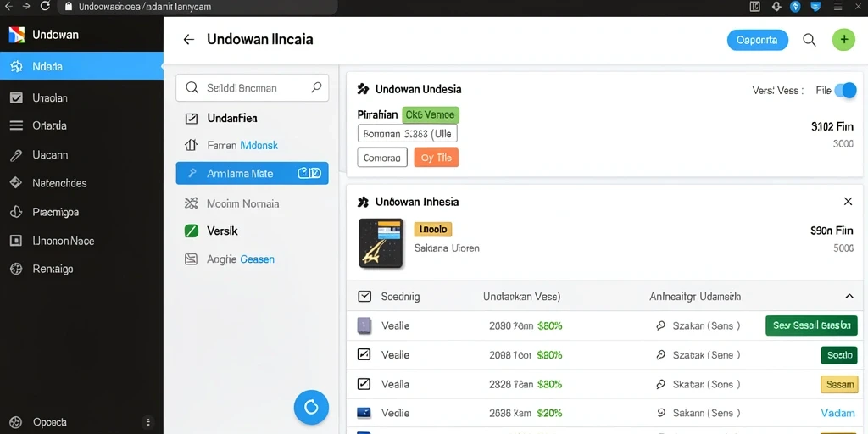The image size is (868, 434).
Task: Click the green Sev Sesoll Gnesbu button
Action: point(811,325)
